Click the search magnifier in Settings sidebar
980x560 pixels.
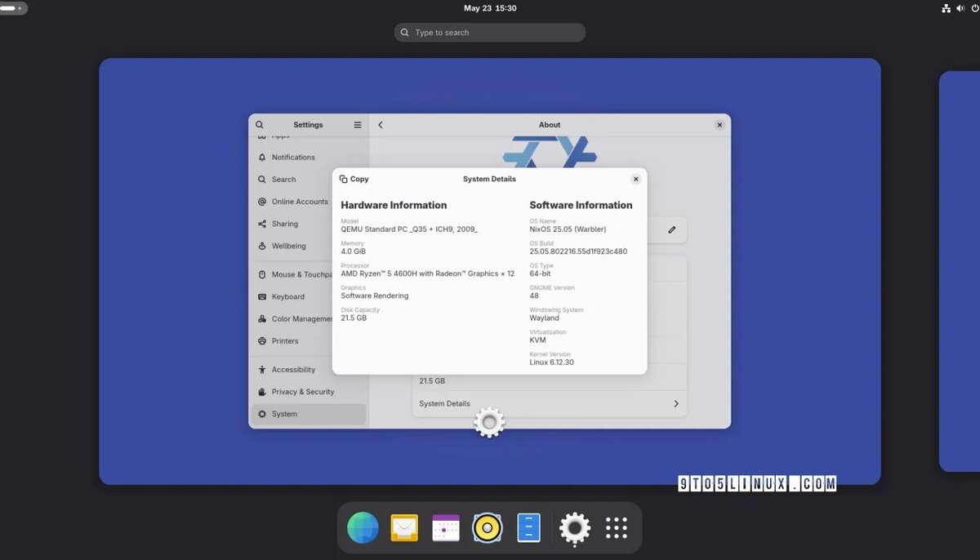(259, 124)
